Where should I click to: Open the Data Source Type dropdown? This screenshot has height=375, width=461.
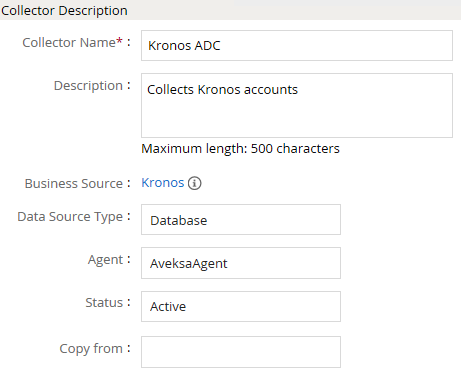click(x=241, y=220)
